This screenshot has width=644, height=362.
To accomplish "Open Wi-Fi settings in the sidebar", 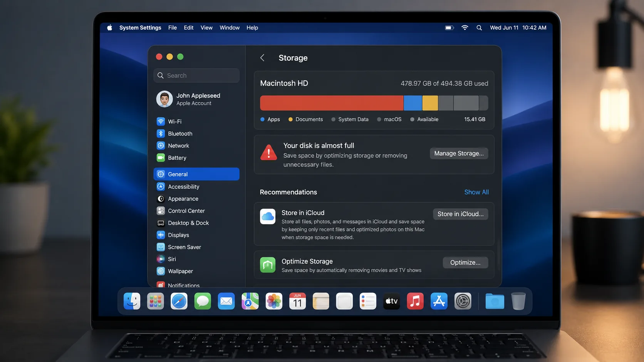I will pyautogui.click(x=196, y=122).
